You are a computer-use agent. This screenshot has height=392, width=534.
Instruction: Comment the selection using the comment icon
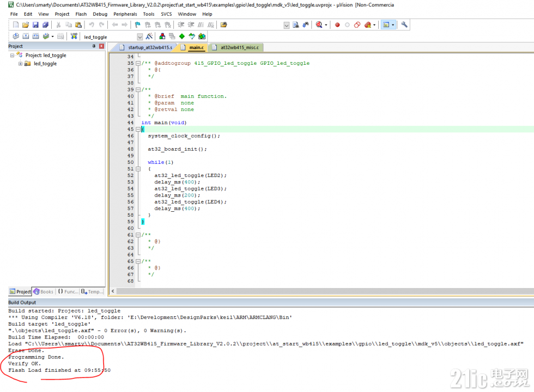point(201,25)
